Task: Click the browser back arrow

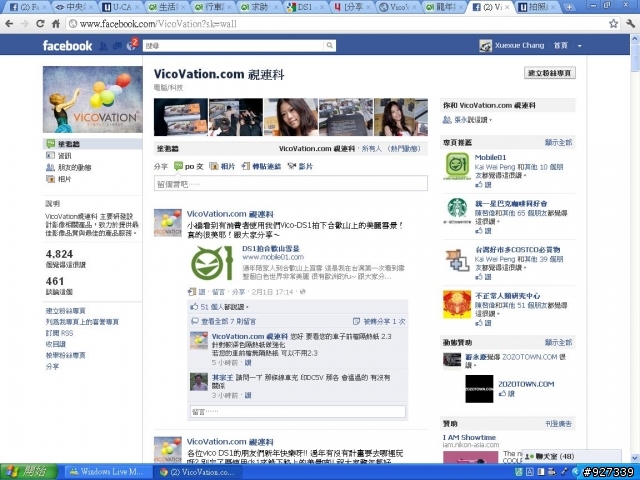Action: tap(9, 24)
